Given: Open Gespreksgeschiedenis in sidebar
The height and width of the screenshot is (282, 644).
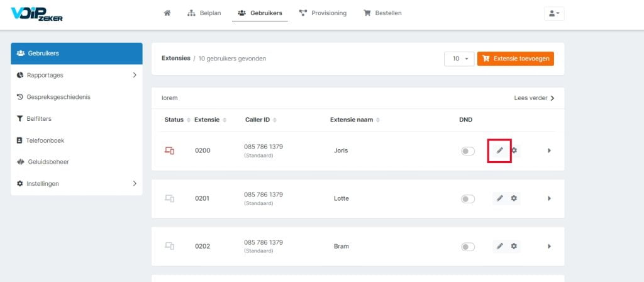Looking at the screenshot, I should click(76, 97).
